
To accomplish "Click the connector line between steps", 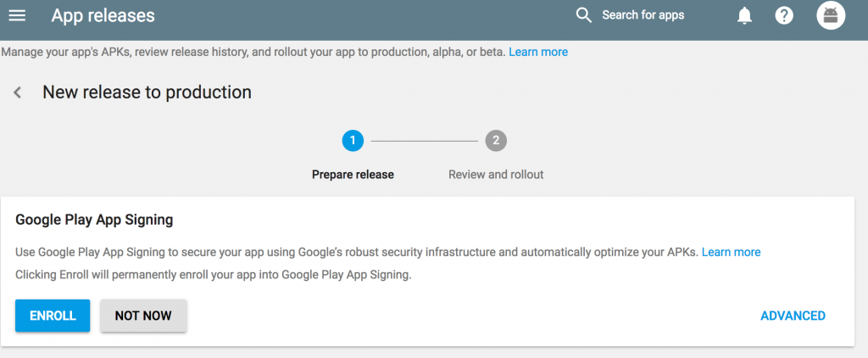I will click(x=424, y=141).
